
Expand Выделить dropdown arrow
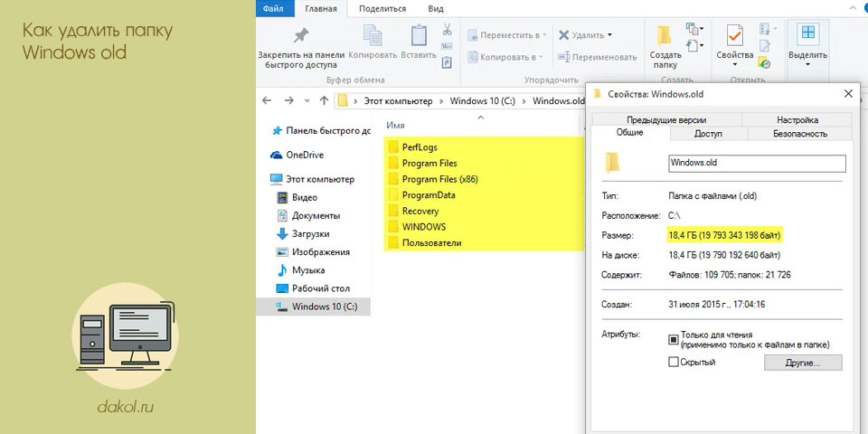coord(807,65)
